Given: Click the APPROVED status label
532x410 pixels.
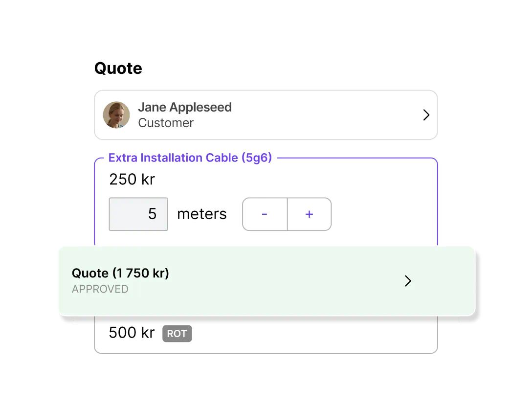Looking at the screenshot, I should coord(100,289).
